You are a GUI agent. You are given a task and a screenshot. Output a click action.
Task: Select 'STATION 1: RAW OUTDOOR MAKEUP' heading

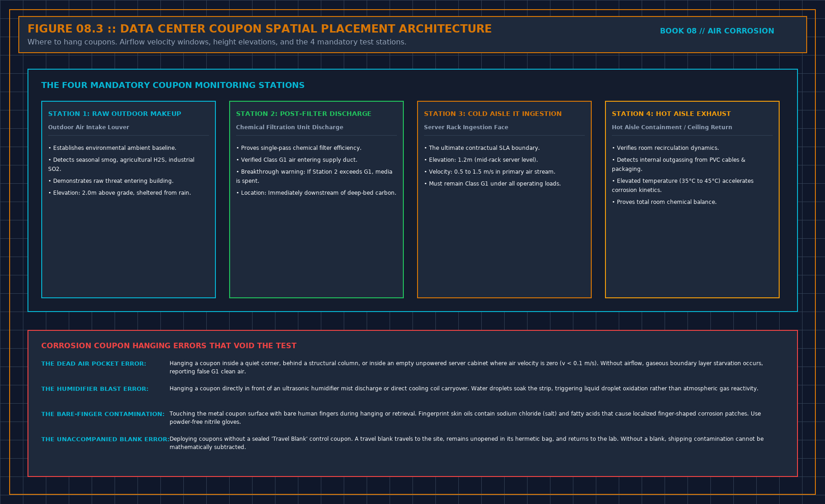pos(115,114)
